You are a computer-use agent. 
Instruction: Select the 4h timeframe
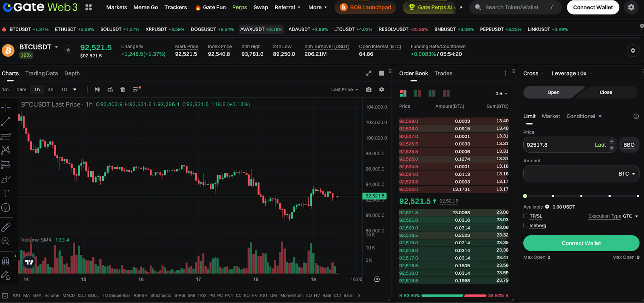pyautogui.click(x=51, y=90)
